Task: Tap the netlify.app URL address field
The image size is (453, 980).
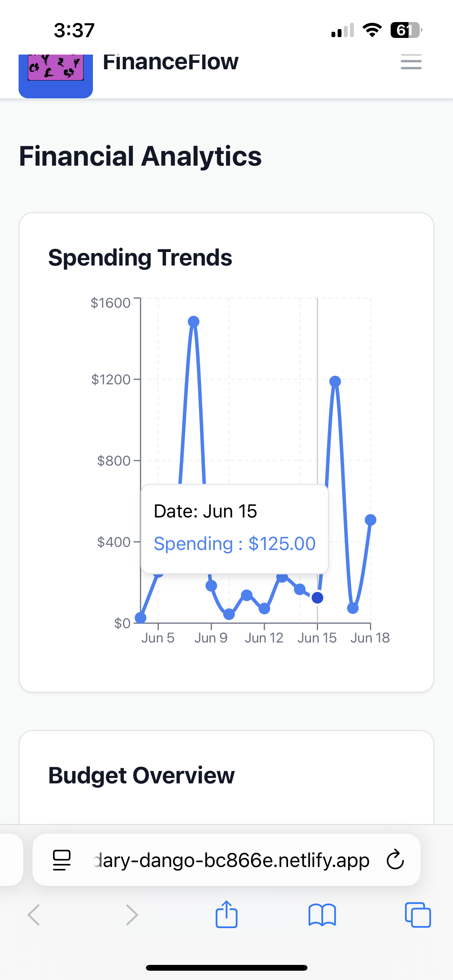Action: pyautogui.click(x=226, y=860)
